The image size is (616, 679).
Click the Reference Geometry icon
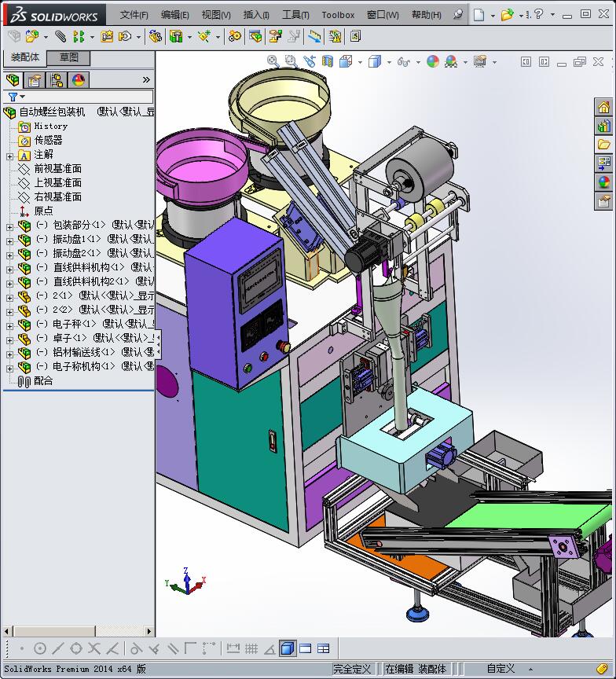pos(203,36)
